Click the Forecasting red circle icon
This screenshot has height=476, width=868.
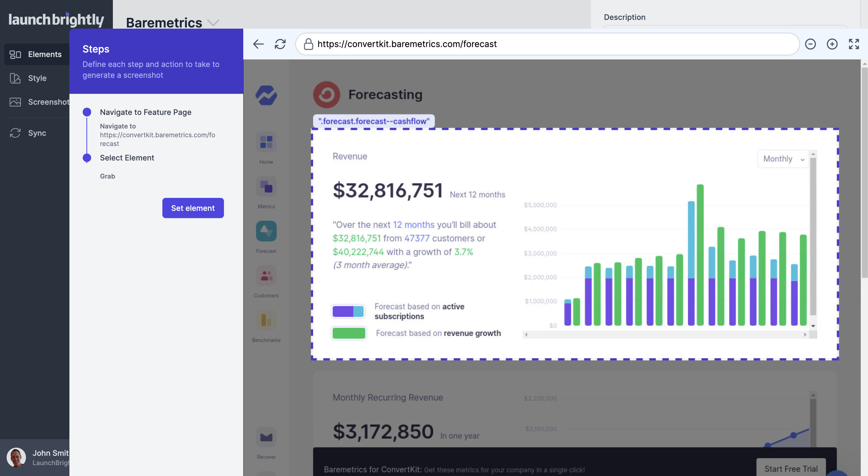pyautogui.click(x=327, y=95)
